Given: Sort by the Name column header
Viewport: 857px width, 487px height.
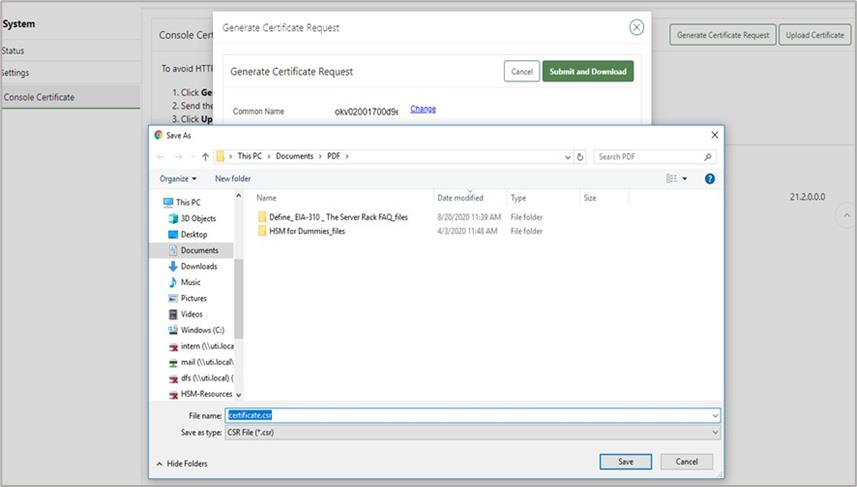Looking at the screenshot, I should click(x=266, y=198).
